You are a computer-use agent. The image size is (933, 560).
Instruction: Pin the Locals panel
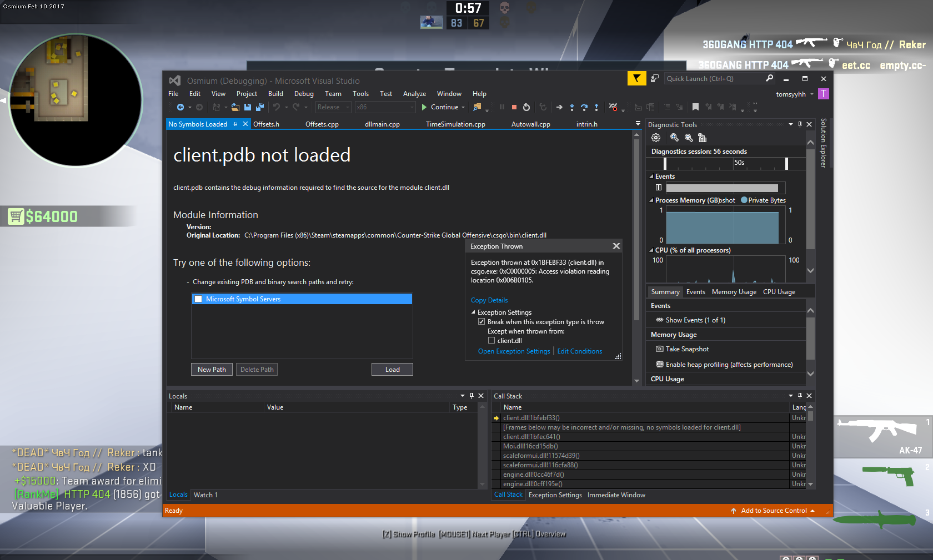click(x=471, y=396)
